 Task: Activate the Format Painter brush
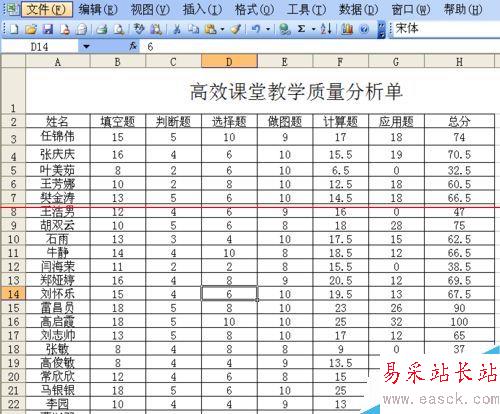(x=236, y=29)
